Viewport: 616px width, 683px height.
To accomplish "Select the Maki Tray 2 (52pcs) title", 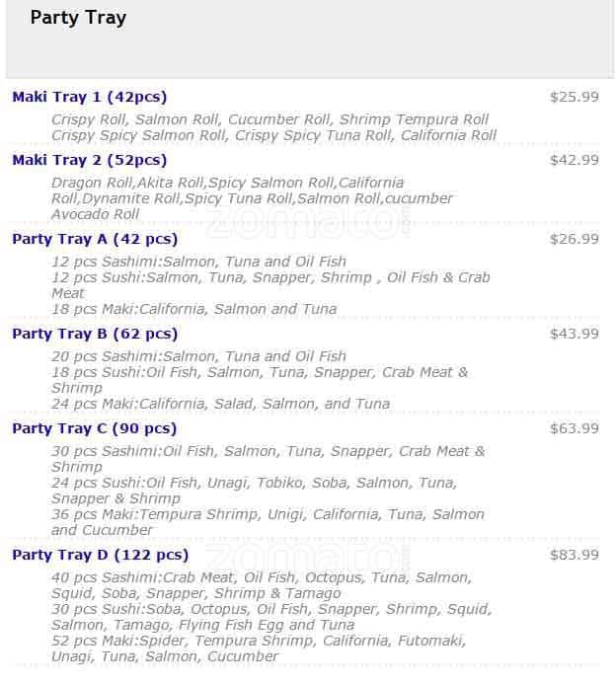I will tap(89, 160).
